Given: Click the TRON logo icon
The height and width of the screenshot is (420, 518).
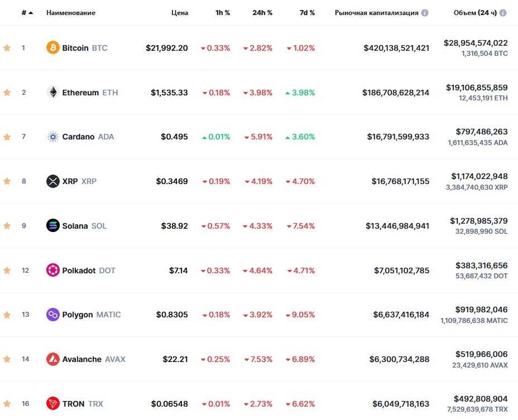Looking at the screenshot, I should tap(53, 403).
